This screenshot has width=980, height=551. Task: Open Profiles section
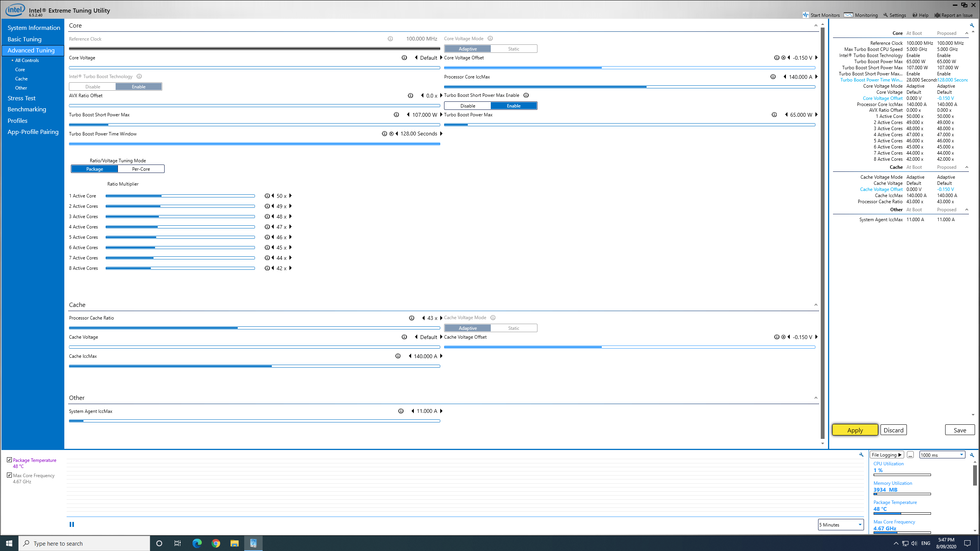point(18,121)
